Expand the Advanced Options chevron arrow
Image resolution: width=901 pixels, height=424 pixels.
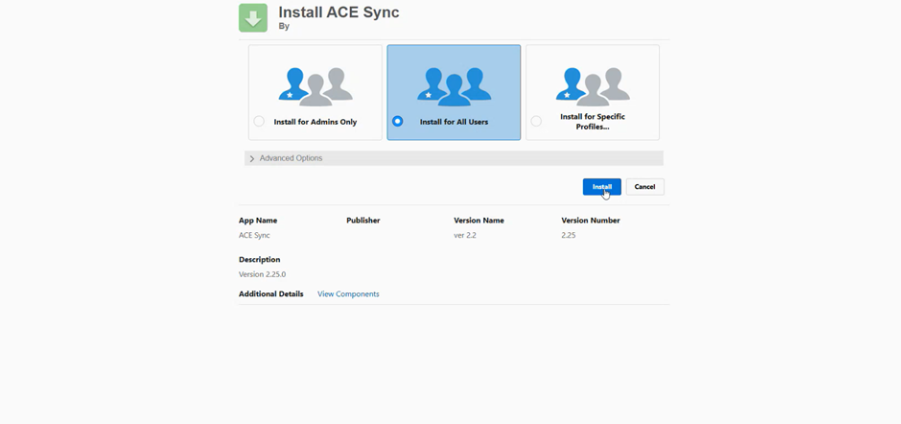pos(252,159)
